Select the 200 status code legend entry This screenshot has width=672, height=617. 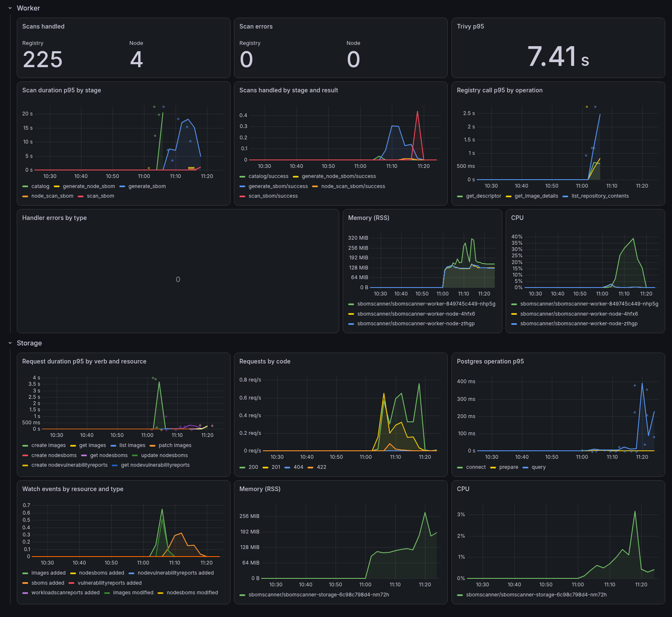click(x=253, y=467)
